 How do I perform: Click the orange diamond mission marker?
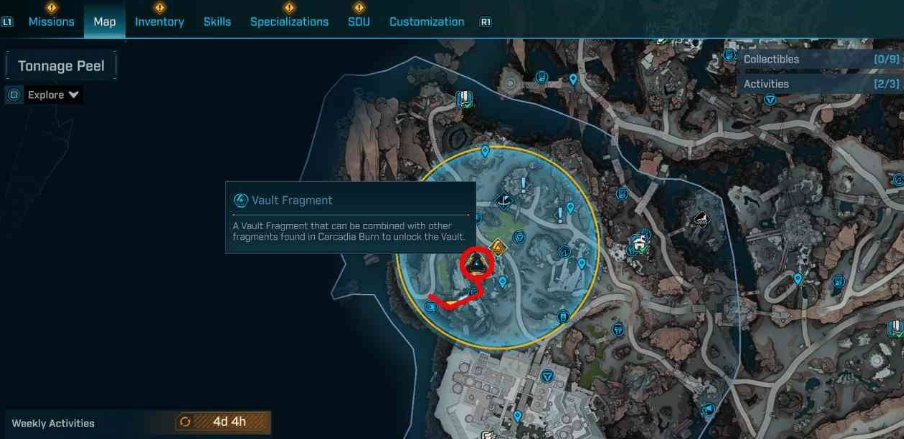[x=498, y=249]
